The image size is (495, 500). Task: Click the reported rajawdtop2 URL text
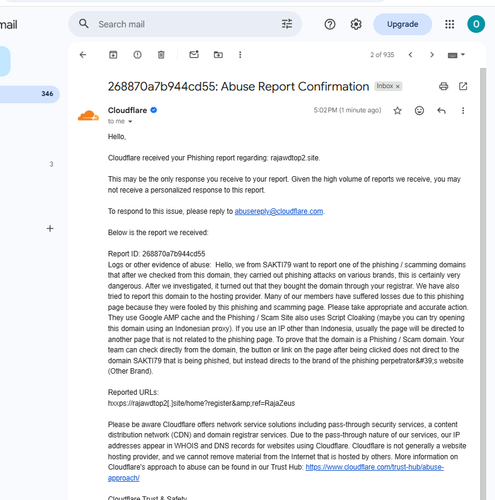[201, 403]
